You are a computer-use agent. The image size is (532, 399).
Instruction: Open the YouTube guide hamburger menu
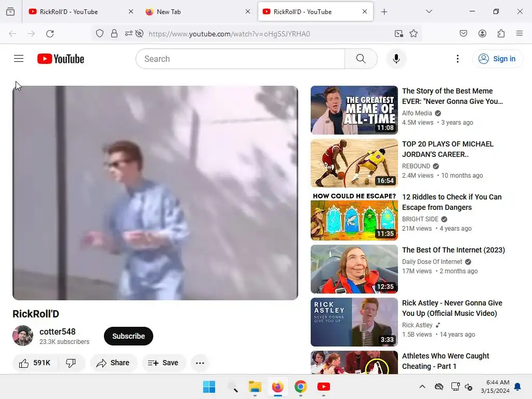(19, 59)
